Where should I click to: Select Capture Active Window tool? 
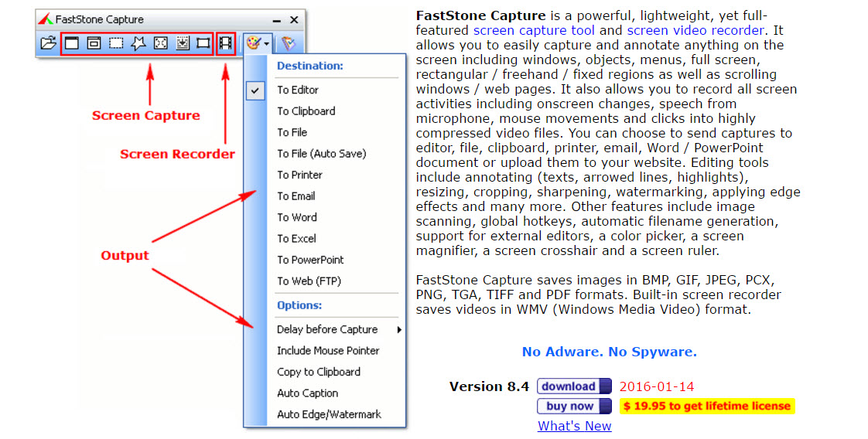coord(72,43)
